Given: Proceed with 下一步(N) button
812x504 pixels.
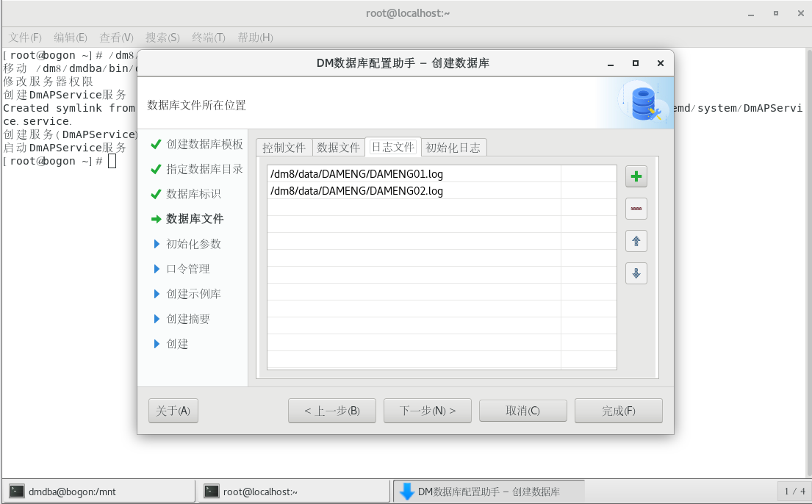Looking at the screenshot, I should [x=427, y=411].
